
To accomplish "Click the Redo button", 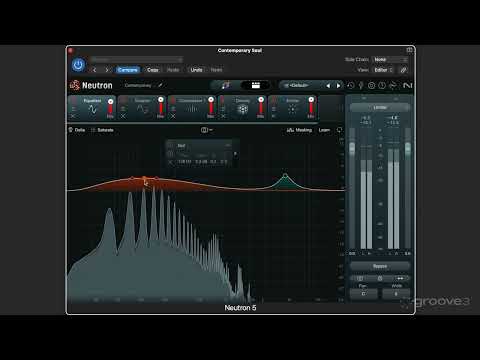I will [216, 70].
